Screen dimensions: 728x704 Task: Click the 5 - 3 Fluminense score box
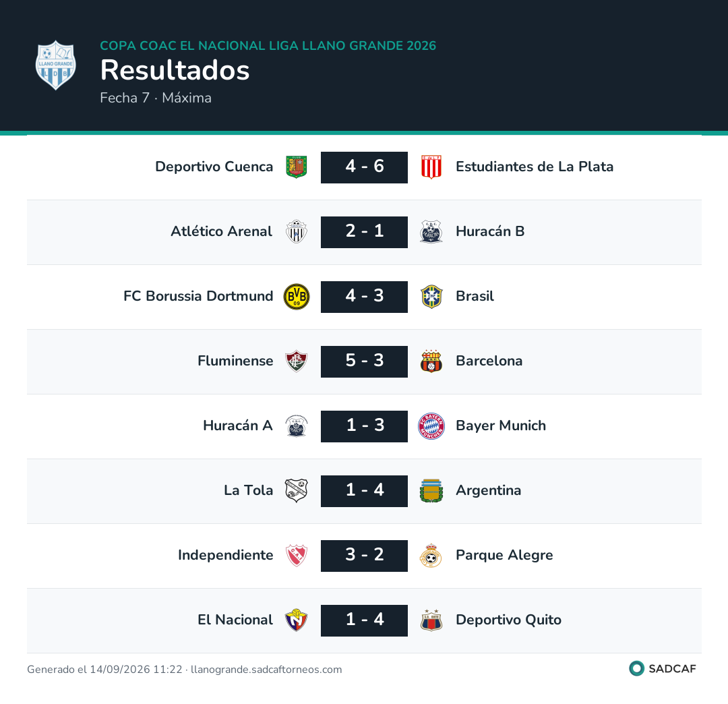pos(364,361)
